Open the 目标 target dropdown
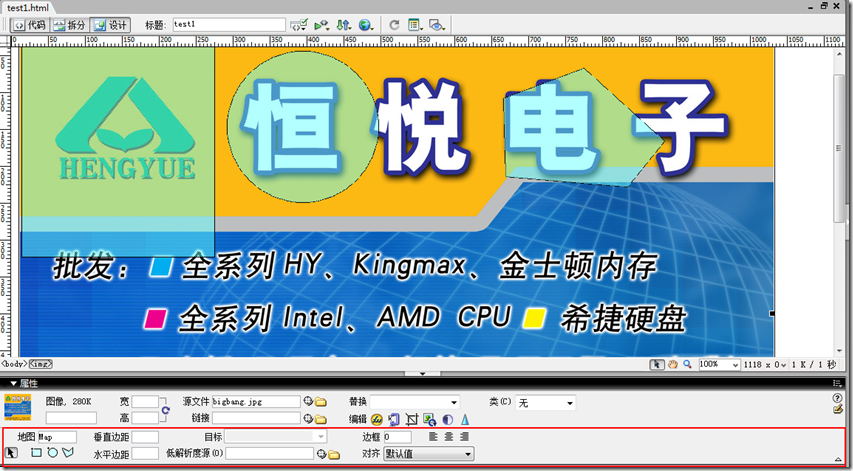 pyautogui.click(x=275, y=436)
